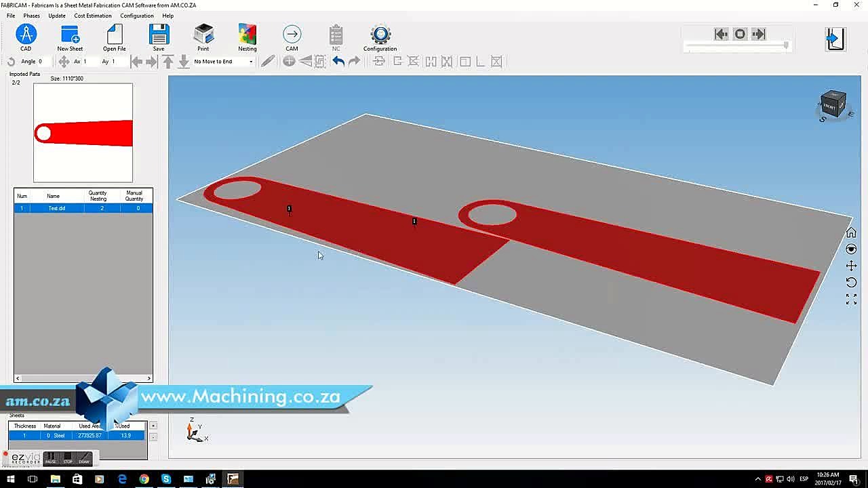
Task: Click the pencil edit tool
Action: 268,62
